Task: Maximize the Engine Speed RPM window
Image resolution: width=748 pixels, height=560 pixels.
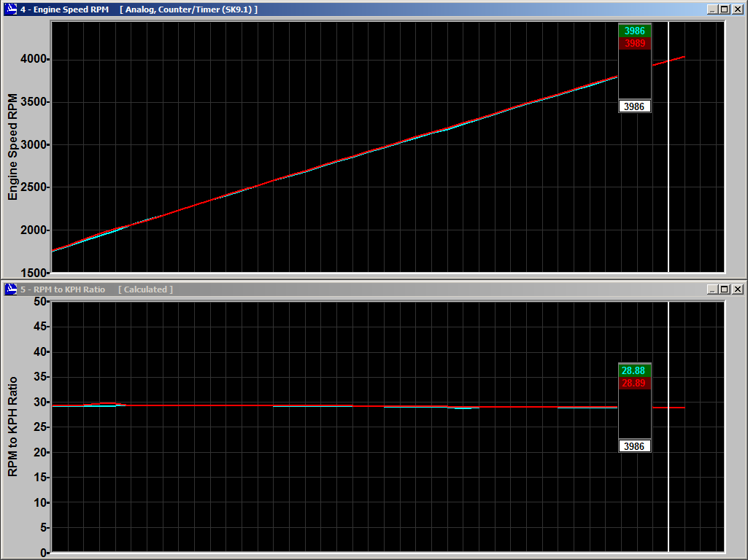Action: coord(724,9)
